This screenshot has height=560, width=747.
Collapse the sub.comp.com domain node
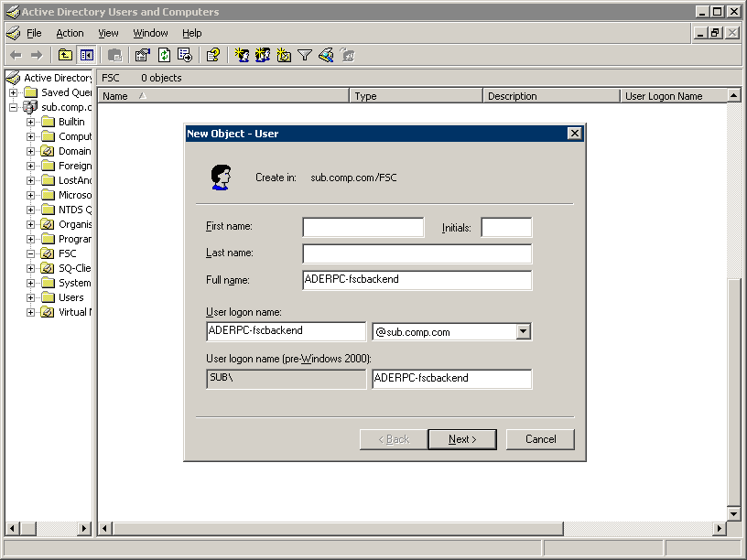click(13, 107)
